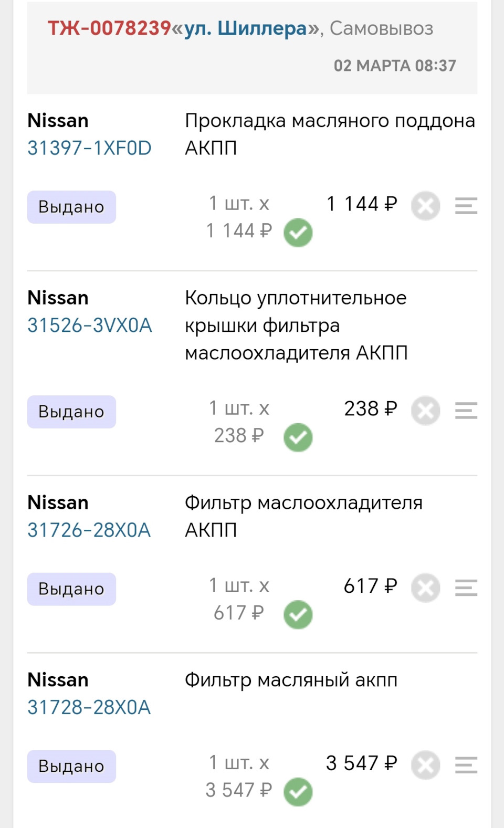
Task: Open part number 31526-3VX0A
Action: point(90,326)
